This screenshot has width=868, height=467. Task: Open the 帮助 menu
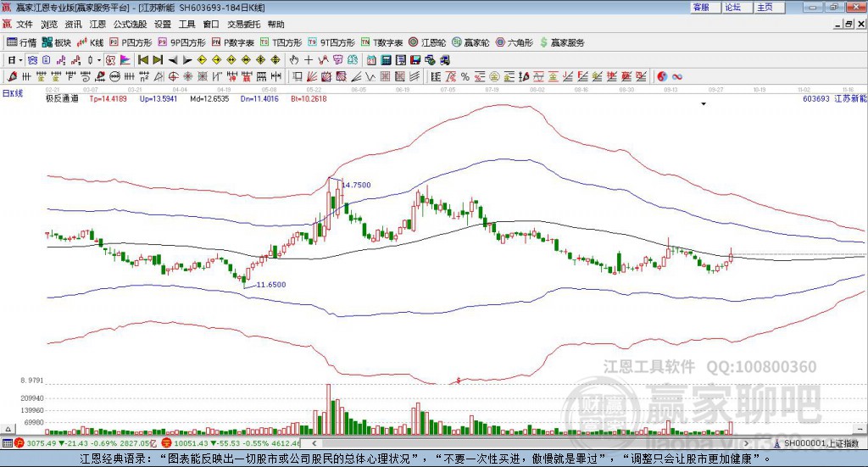point(275,25)
